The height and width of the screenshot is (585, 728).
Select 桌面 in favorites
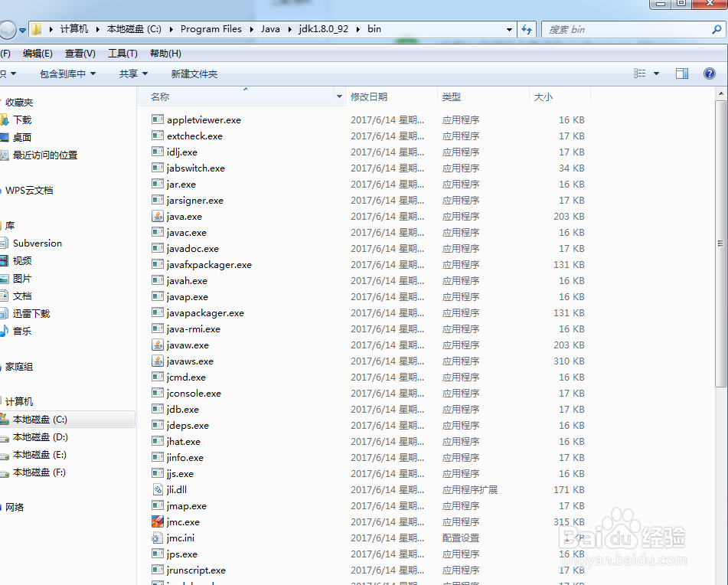pos(22,137)
